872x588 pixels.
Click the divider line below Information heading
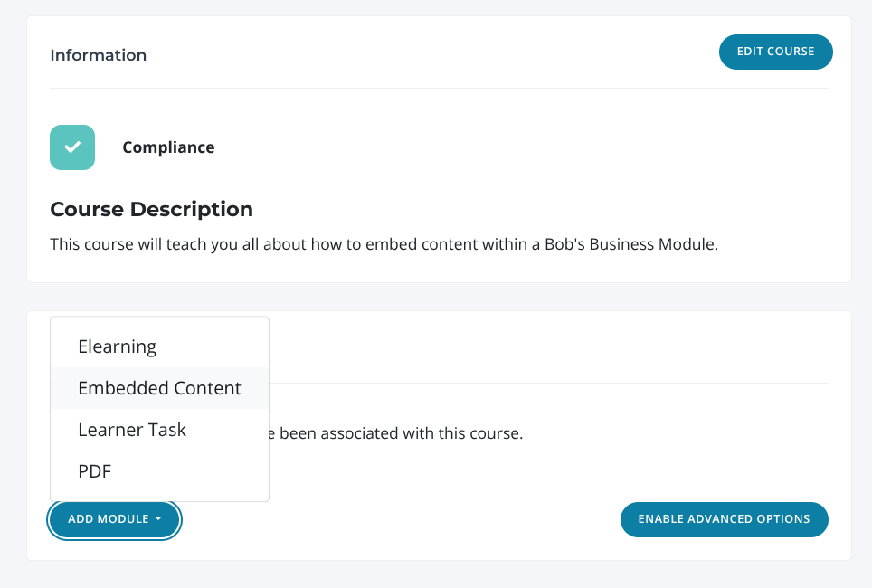(440, 88)
